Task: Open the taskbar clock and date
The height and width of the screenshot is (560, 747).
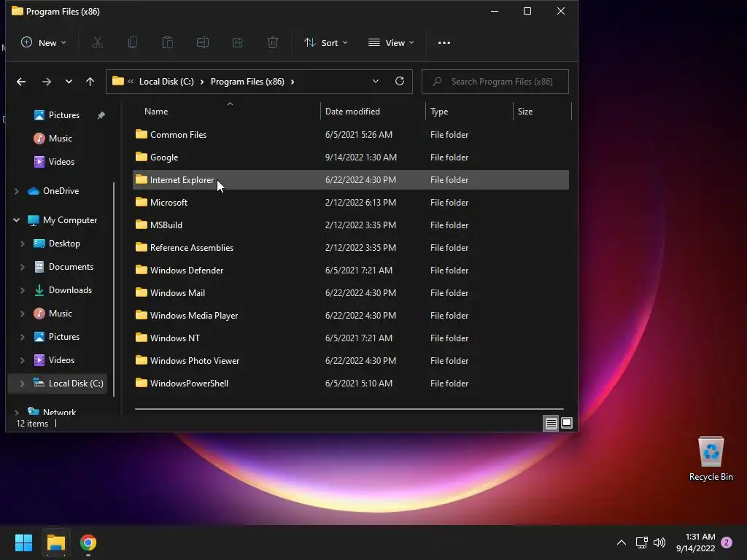Action: point(696,542)
